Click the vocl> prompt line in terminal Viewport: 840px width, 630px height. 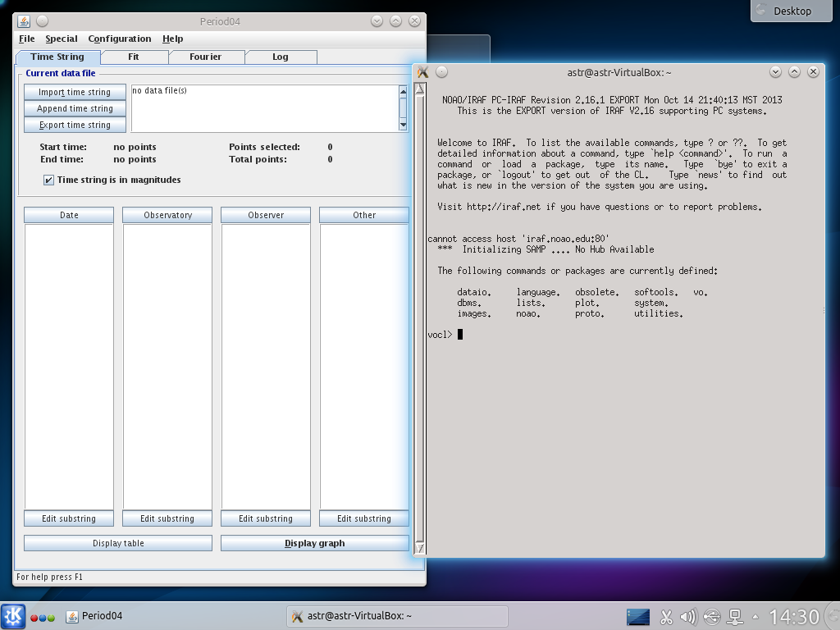click(445, 335)
